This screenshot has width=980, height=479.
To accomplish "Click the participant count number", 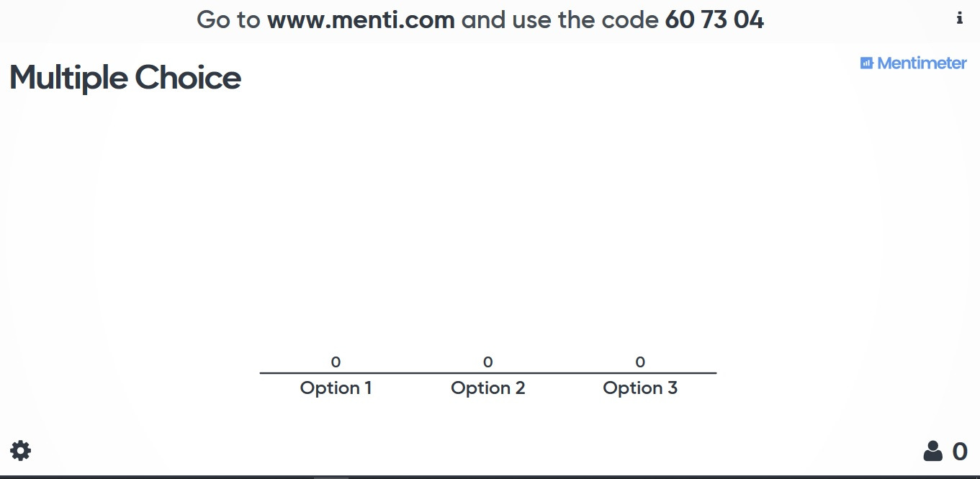I will 960,452.
